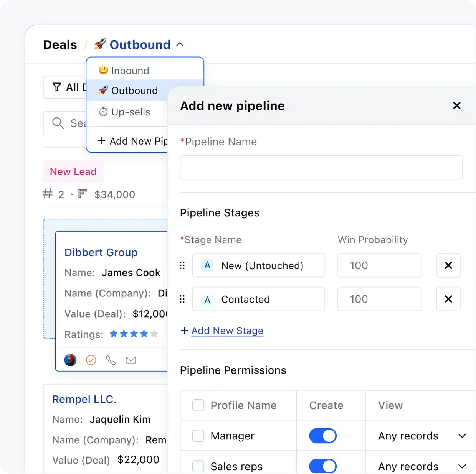This screenshot has height=474, width=476.
Task: Click the Contacted stage name field
Action: (259, 299)
